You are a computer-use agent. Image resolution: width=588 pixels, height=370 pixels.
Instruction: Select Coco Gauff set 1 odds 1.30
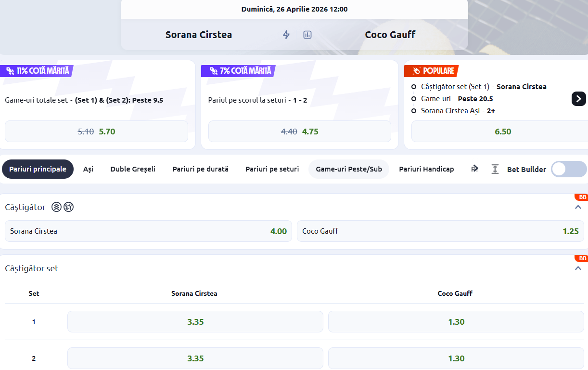[456, 322]
